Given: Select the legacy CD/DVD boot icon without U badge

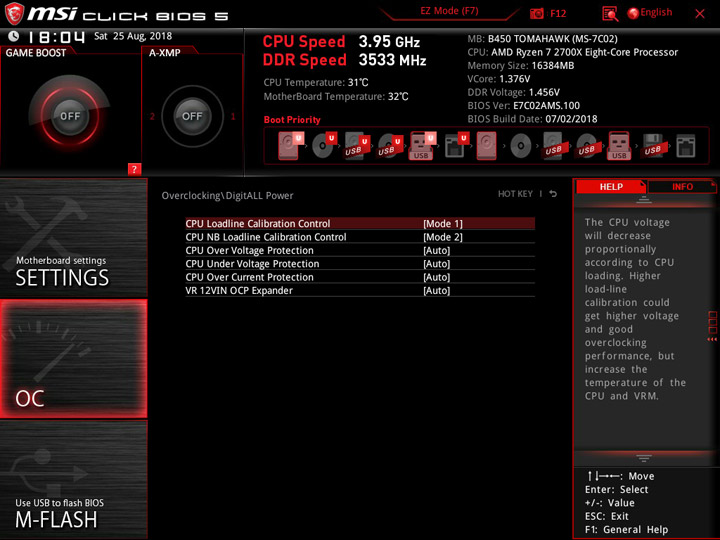Looking at the screenshot, I should coord(521,146).
